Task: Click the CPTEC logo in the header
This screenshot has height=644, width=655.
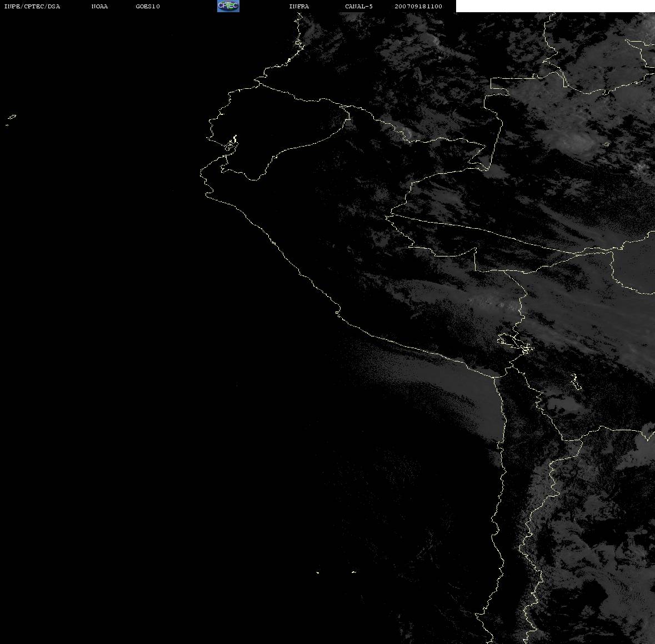Action: point(228,6)
